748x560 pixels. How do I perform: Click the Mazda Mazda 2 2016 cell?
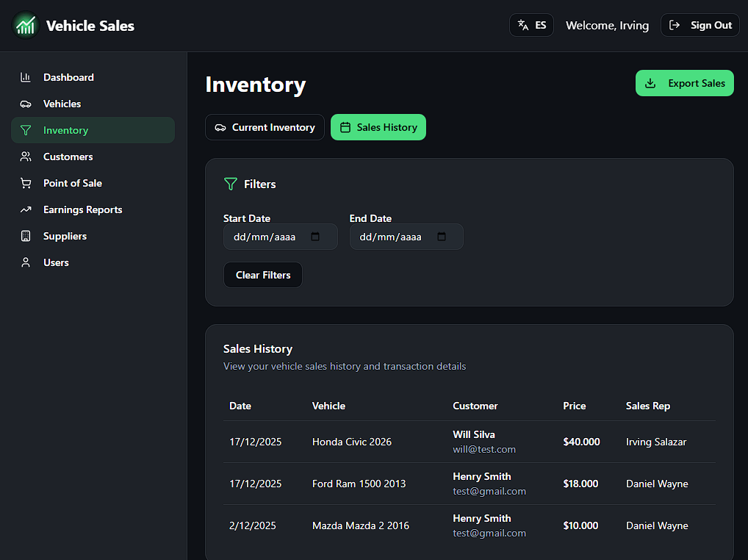[361, 525]
